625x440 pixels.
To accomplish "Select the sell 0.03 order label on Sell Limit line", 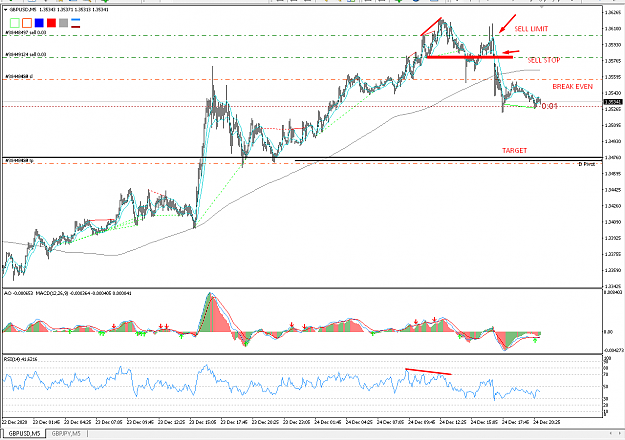I will (26, 32).
